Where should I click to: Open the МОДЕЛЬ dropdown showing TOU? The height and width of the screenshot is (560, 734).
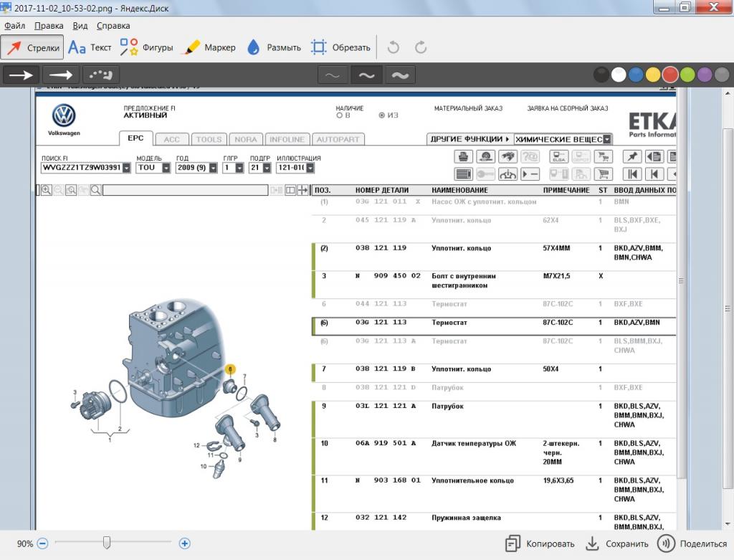pos(166,168)
